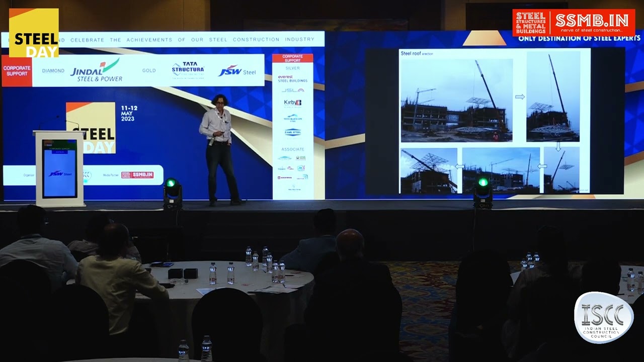Click the green stage light below the slide
The image size is (644, 362).
pyautogui.click(x=482, y=193)
